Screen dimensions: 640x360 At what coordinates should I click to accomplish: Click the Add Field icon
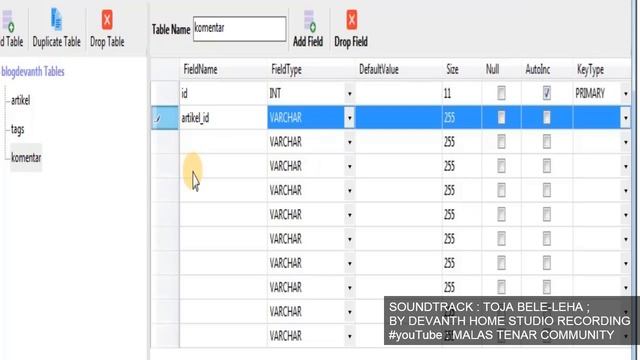[x=309, y=21]
